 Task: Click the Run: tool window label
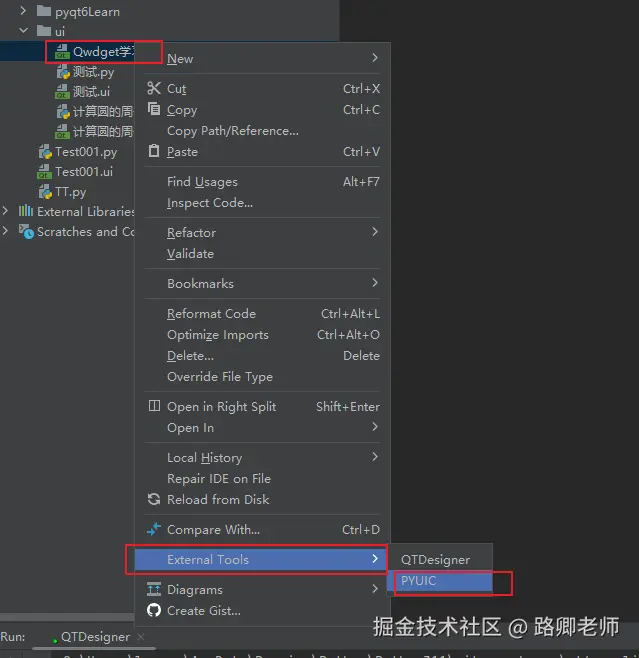[13, 637]
